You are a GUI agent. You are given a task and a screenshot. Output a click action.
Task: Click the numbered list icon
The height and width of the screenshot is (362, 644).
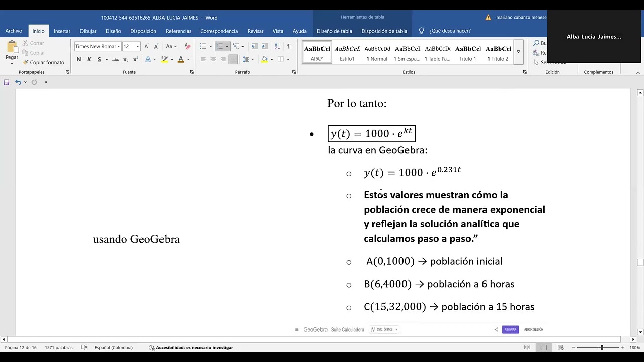(219, 46)
